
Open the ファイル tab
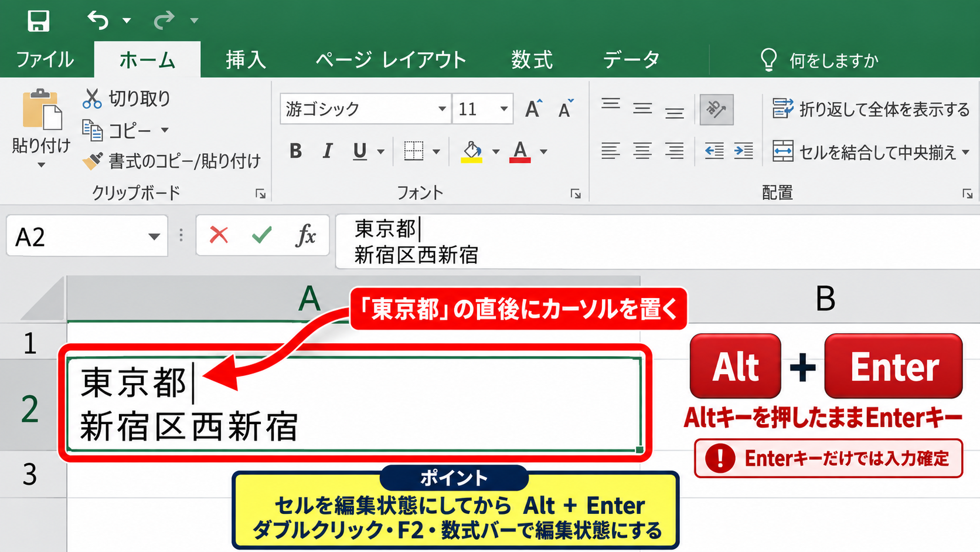pyautogui.click(x=45, y=60)
